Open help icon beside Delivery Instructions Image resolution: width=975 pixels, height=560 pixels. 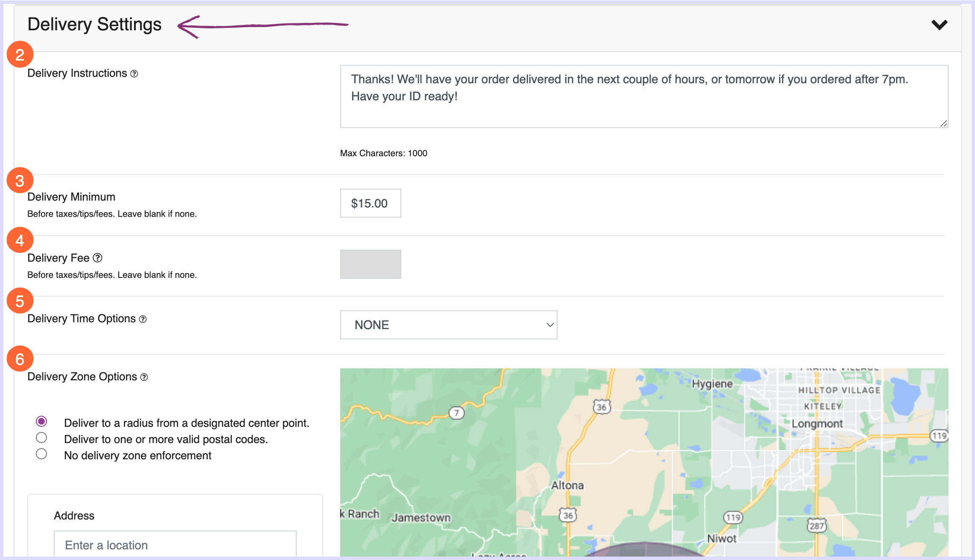[x=134, y=74]
